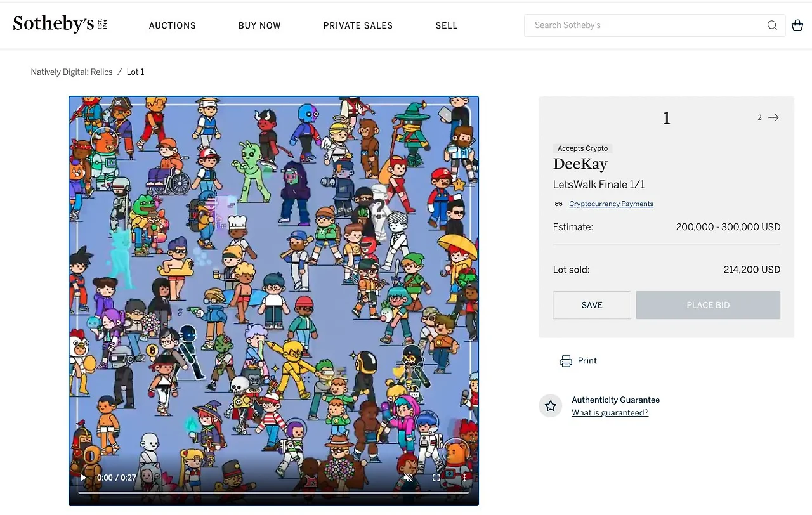812x515 pixels.
Task: Click the LetsWalk Finale 1/1 title
Action: tap(599, 185)
